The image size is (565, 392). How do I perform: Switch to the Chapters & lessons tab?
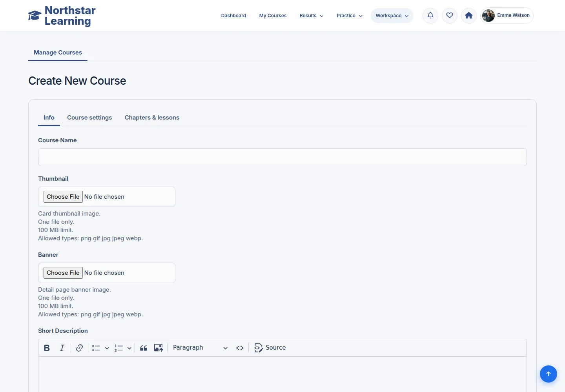152,118
